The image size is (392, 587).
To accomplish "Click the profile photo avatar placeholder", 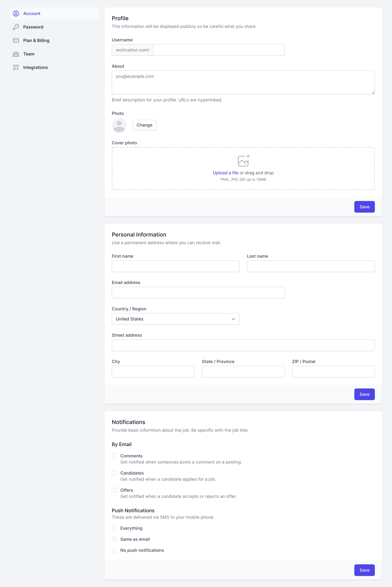I will (119, 125).
